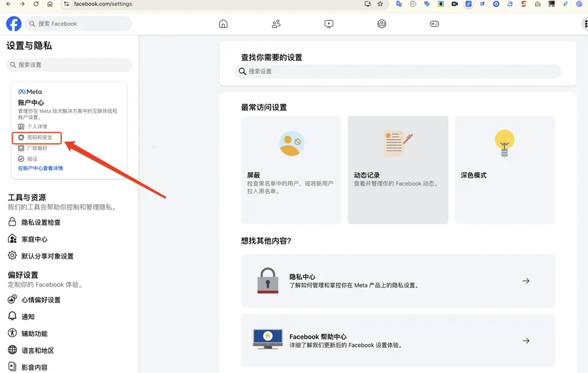Reload the page with the refresh icon
This screenshot has width=588, height=373.
point(36,4)
